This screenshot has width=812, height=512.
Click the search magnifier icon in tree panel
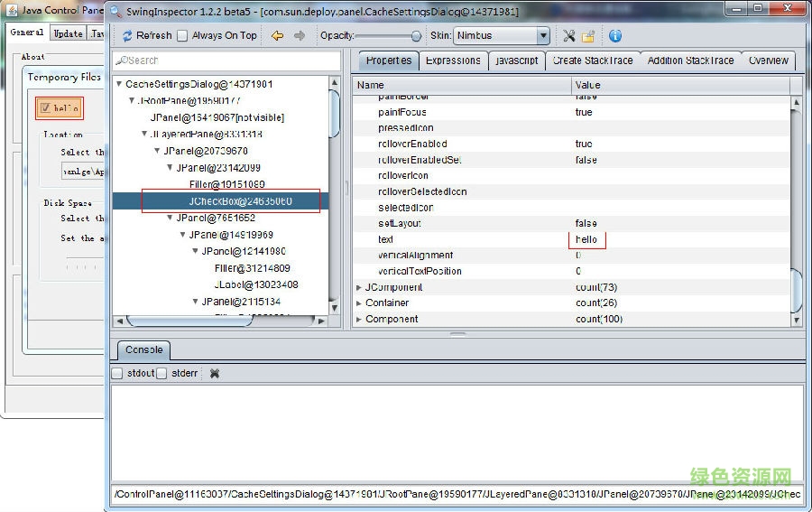pos(122,61)
